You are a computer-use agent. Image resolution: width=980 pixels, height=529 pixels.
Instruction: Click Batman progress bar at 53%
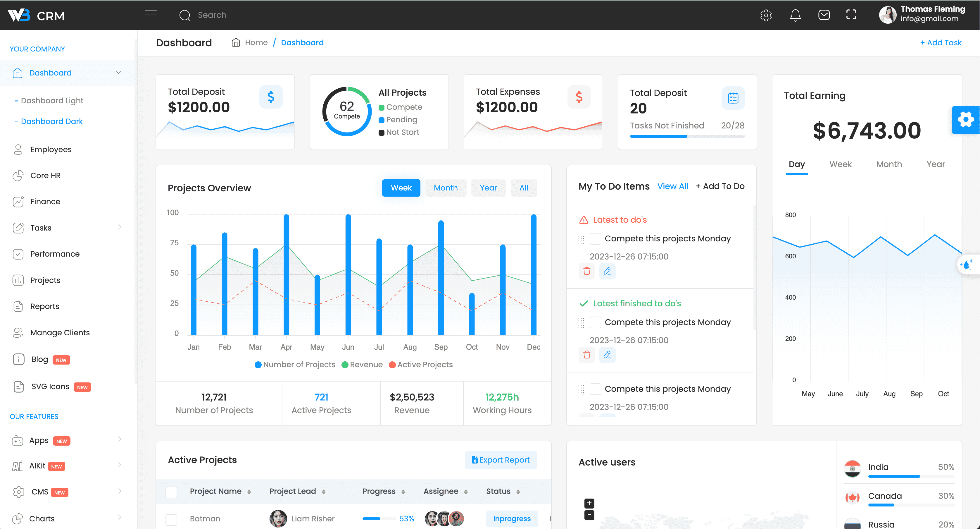(x=379, y=519)
